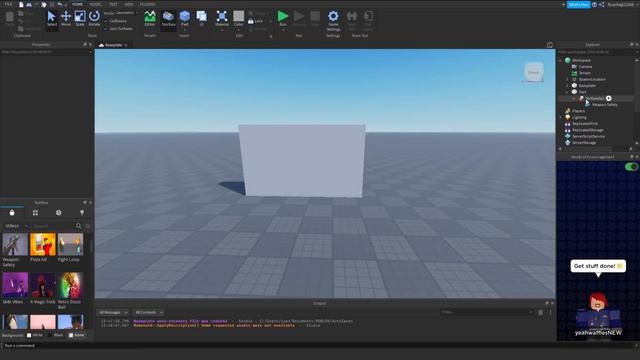Screen dimensions: 640x360
Task: Select None toolbox background option
Action: point(76,335)
